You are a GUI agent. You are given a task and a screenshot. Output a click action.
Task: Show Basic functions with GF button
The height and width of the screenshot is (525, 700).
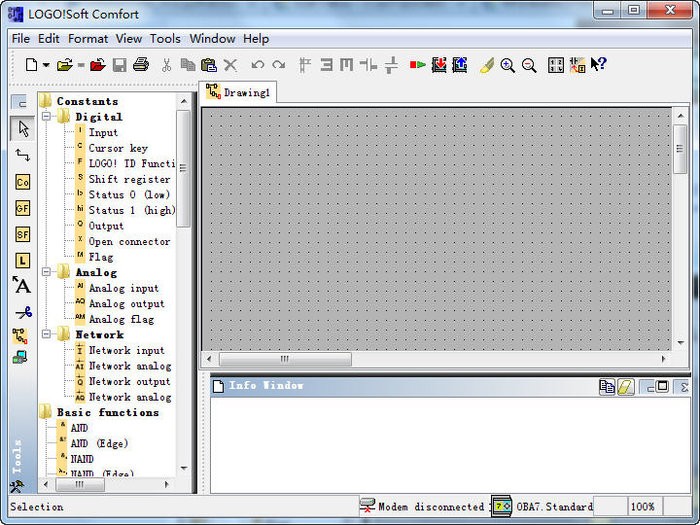[22, 208]
